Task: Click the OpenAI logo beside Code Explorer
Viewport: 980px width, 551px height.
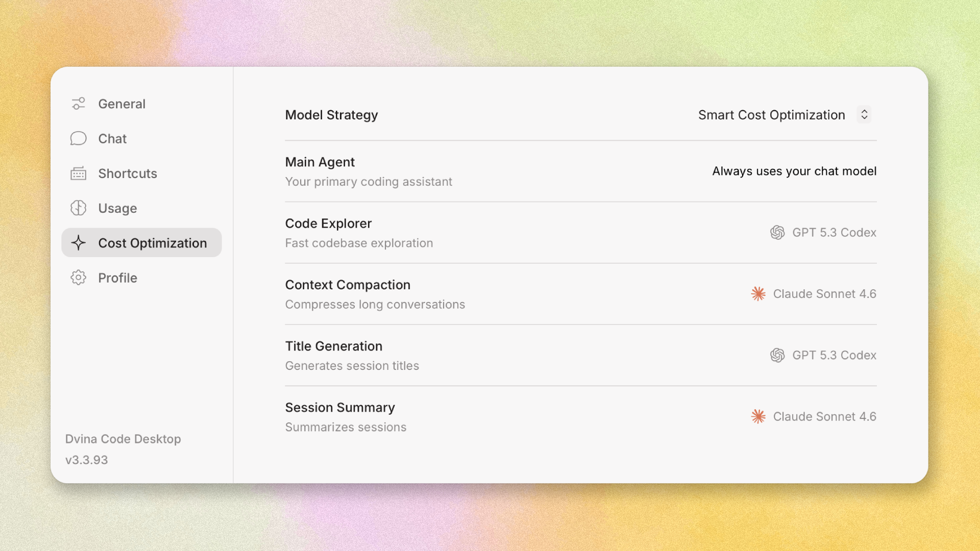Action: [777, 233]
